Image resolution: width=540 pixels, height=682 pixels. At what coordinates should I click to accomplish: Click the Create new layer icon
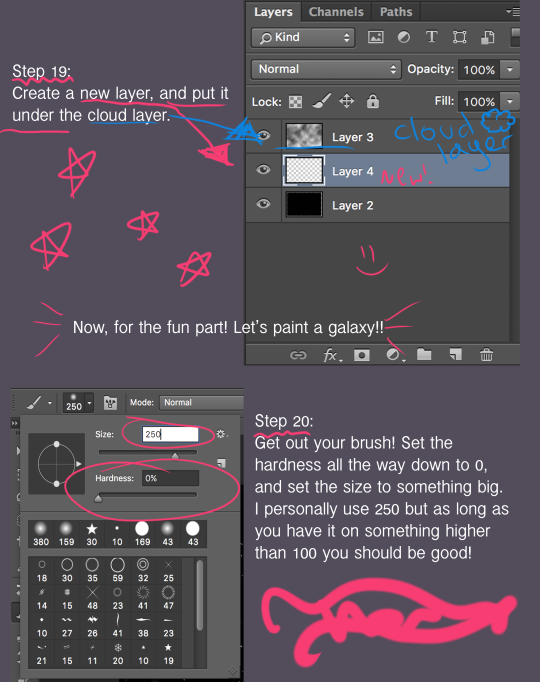455,354
